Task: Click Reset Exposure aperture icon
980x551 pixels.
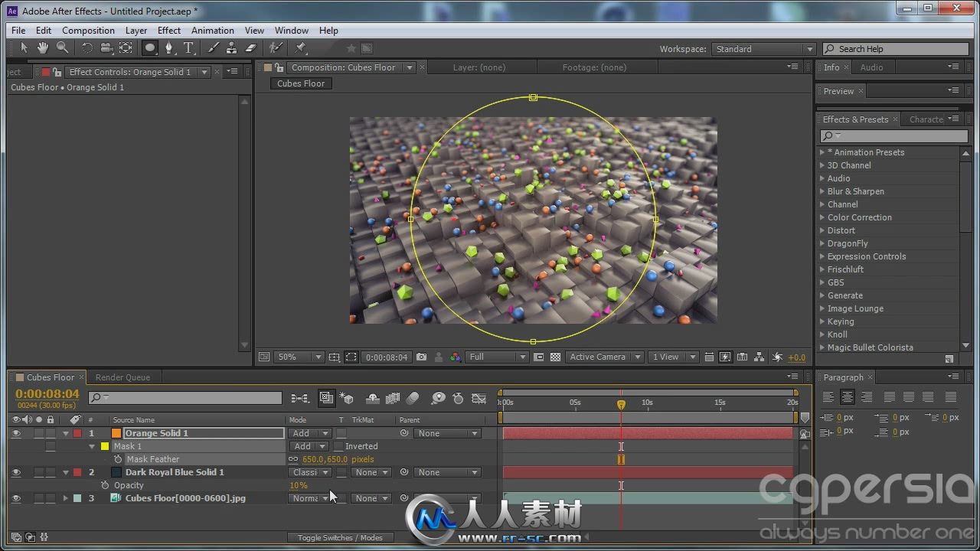Action: coord(778,357)
